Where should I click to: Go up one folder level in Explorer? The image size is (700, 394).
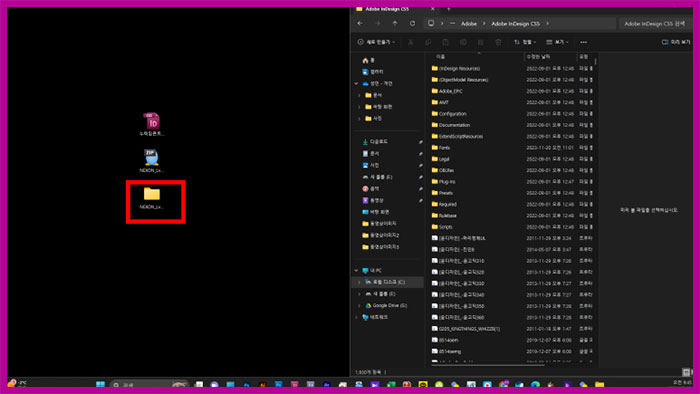[x=395, y=24]
